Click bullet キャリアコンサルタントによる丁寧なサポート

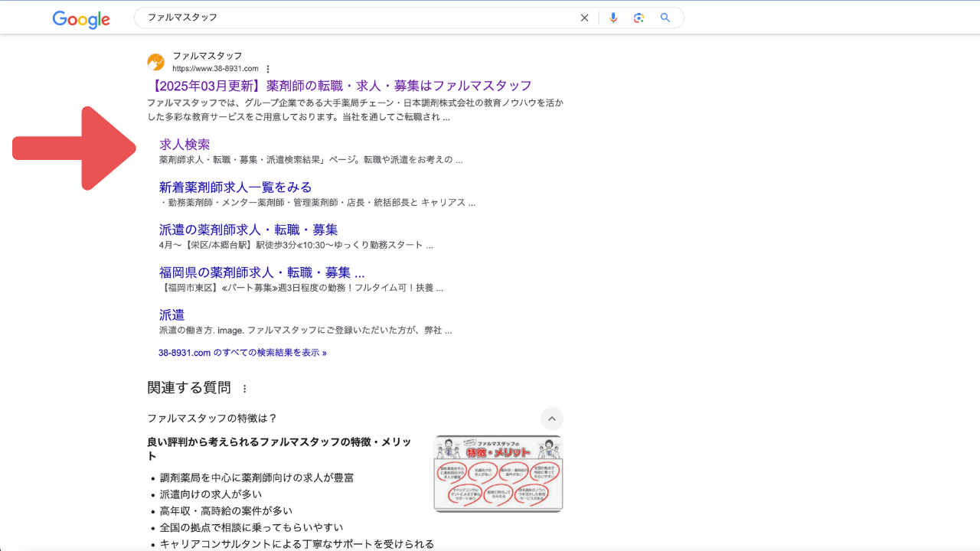[x=297, y=544]
